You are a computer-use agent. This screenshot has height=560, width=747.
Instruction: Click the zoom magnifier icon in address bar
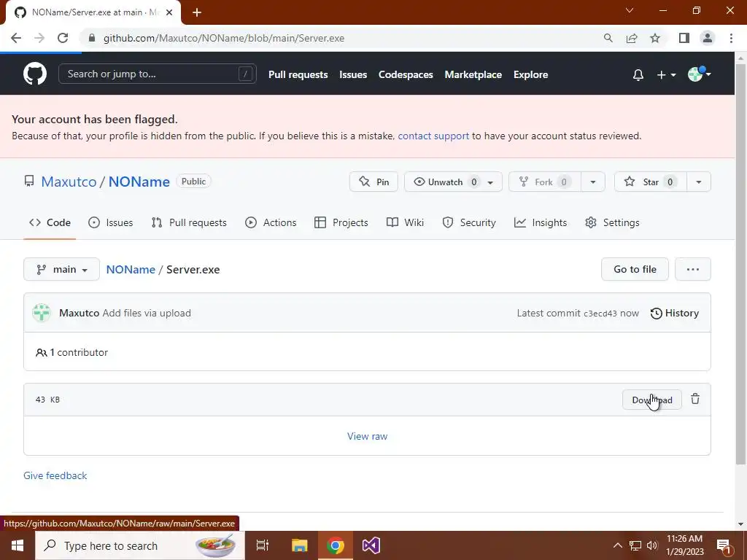[x=608, y=38]
